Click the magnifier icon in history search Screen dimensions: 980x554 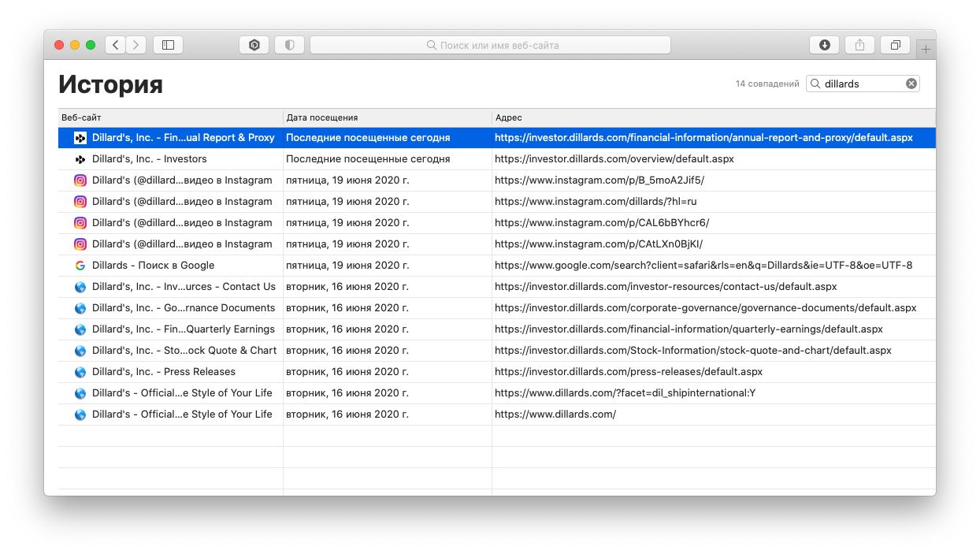point(815,84)
